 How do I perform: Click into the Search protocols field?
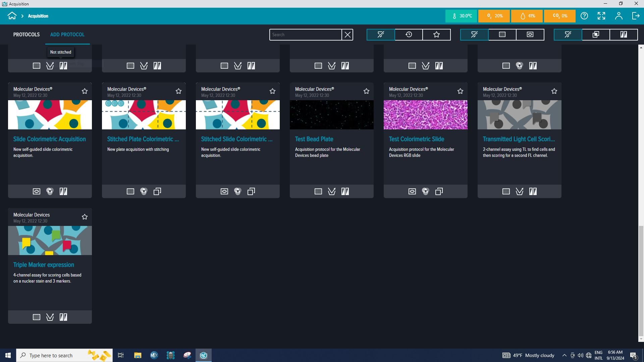pyautogui.click(x=306, y=35)
